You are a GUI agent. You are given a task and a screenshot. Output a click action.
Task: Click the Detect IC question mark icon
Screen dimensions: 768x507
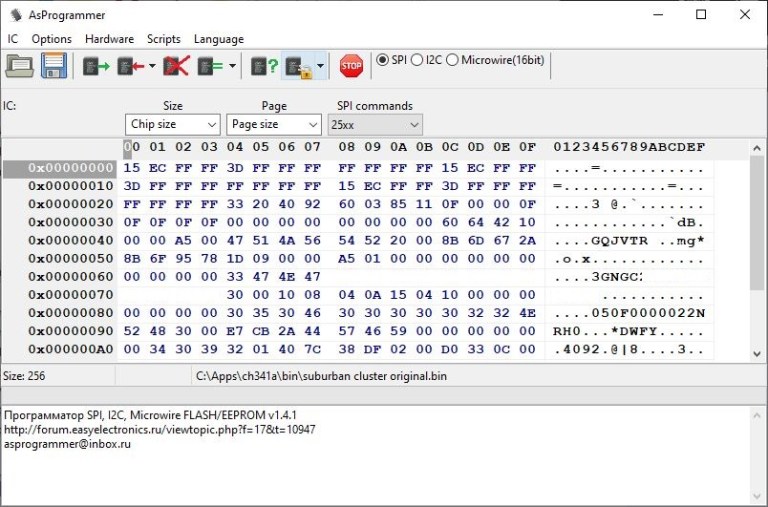tap(264, 66)
